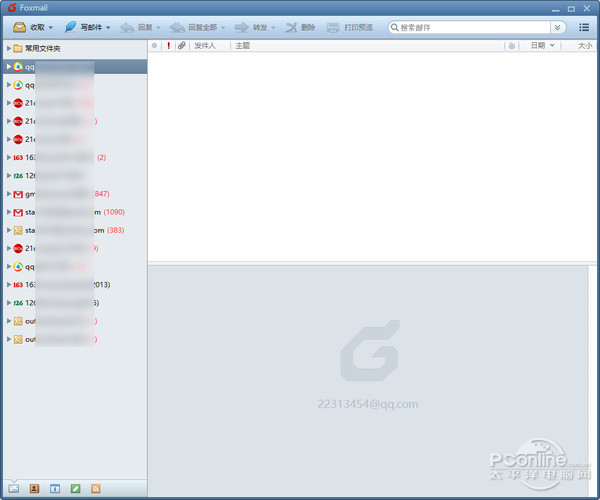Open the main menu list icon
The width and height of the screenshot is (600, 500).
tap(584, 27)
